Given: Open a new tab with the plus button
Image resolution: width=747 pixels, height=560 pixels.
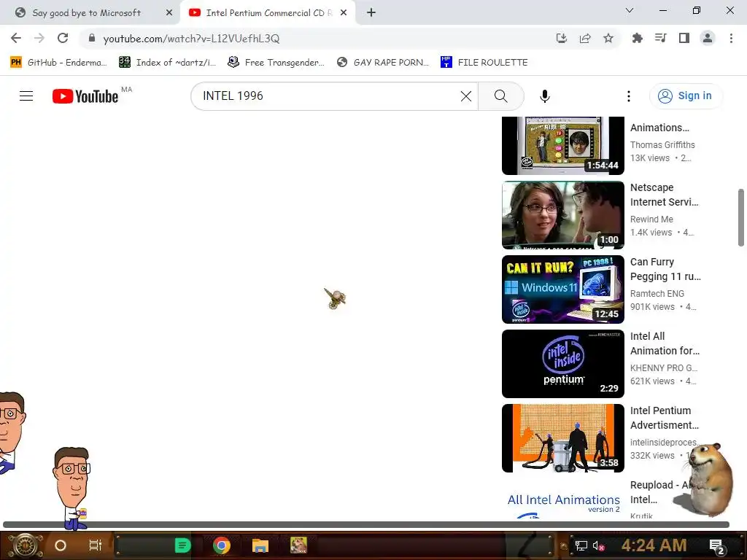Looking at the screenshot, I should (371, 13).
